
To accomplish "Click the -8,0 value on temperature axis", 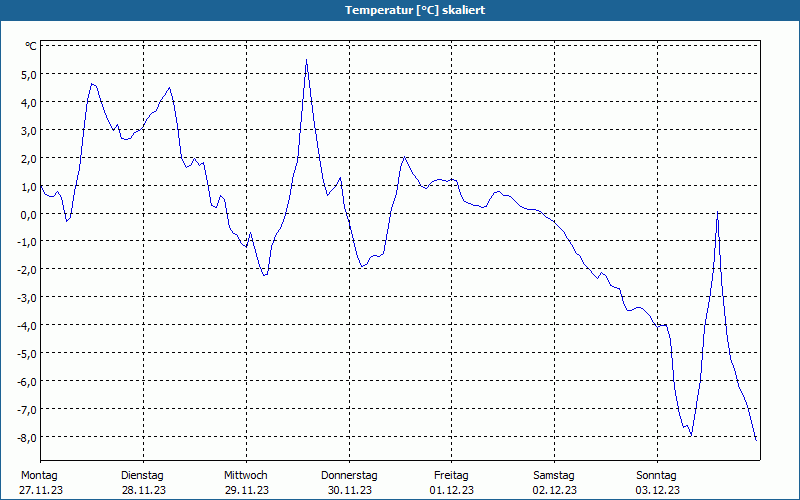I will 27,438.
